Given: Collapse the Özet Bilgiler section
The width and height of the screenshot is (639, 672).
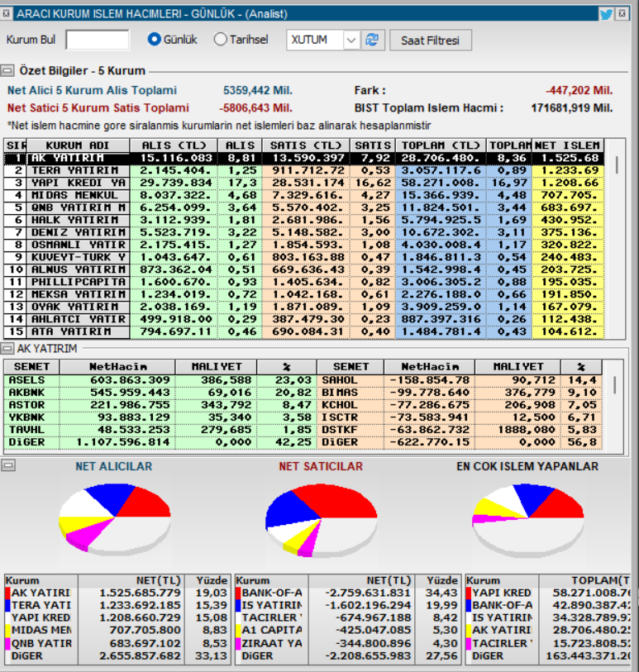Looking at the screenshot, I should click(x=7, y=70).
